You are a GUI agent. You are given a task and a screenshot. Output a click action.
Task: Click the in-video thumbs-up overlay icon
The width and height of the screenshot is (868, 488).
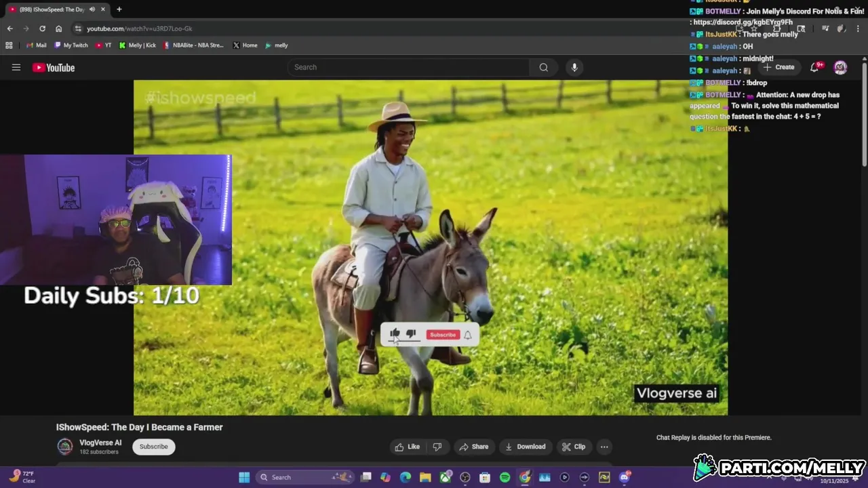(x=395, y=333)
